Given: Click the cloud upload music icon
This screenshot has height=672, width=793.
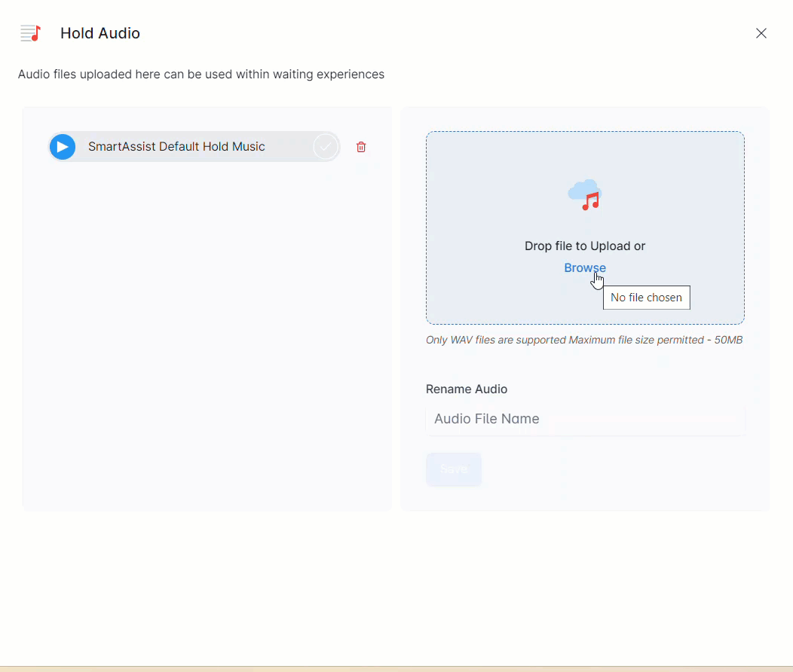Looking at the screenshot, I should [x=585, y=195].
